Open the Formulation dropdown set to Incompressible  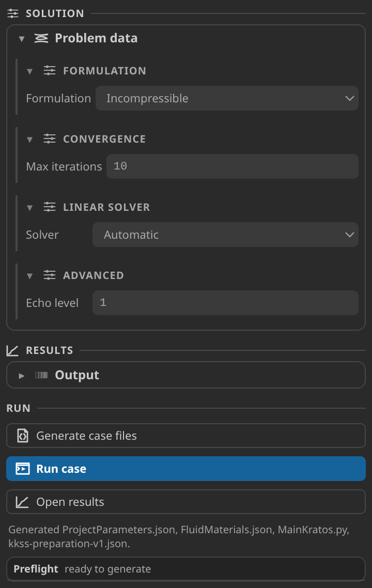pyautogui.click(x=227, y=98)
